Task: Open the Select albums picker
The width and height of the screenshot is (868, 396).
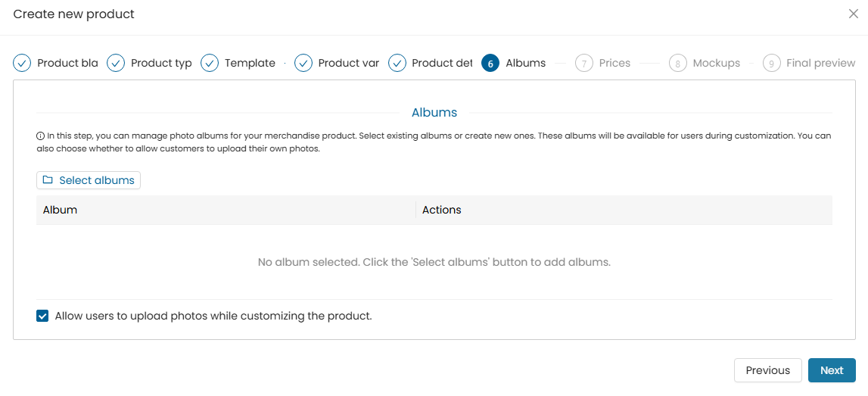Action: coord(89,180)
